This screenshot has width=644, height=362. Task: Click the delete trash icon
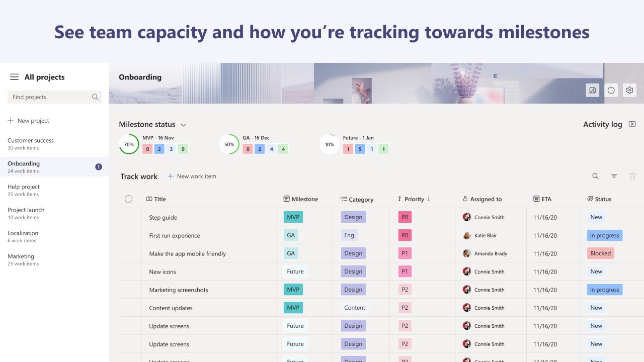[632, 176]
